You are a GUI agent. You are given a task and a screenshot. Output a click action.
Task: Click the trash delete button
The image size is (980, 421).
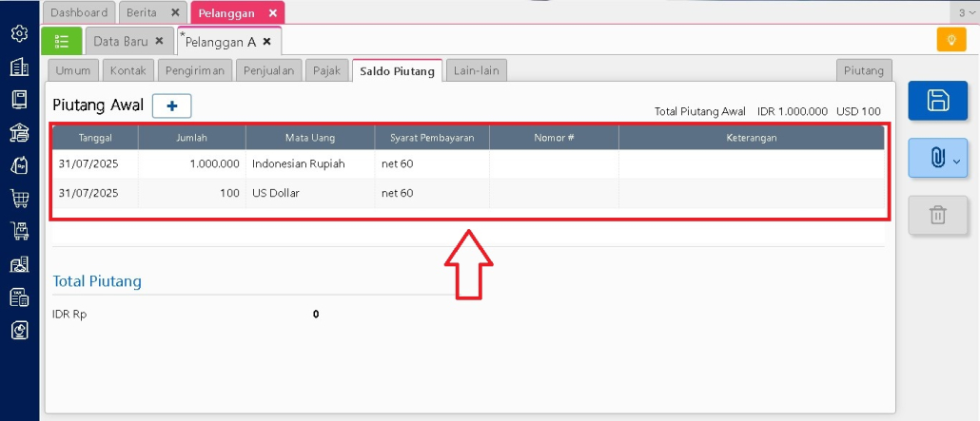[937, 215]
